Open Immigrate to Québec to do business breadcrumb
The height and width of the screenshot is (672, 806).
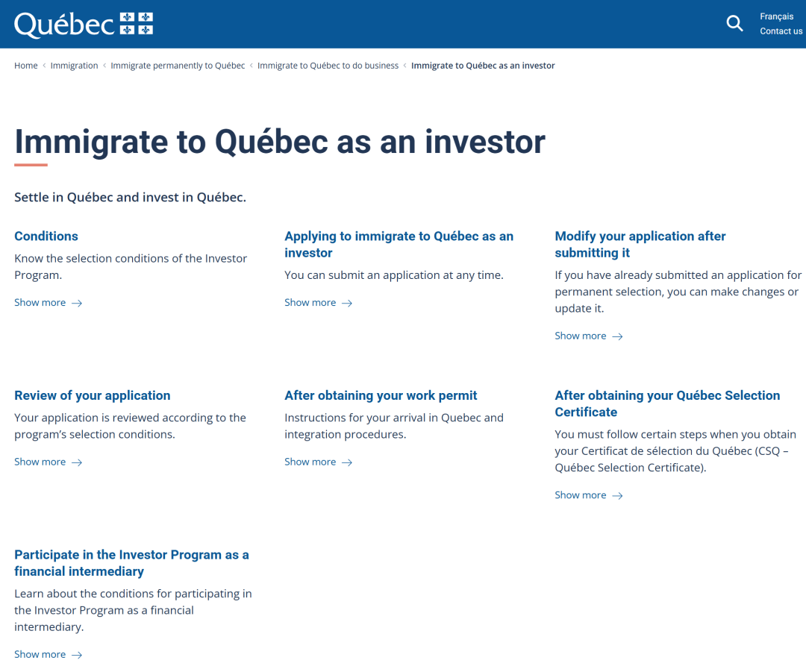[328, 66]
